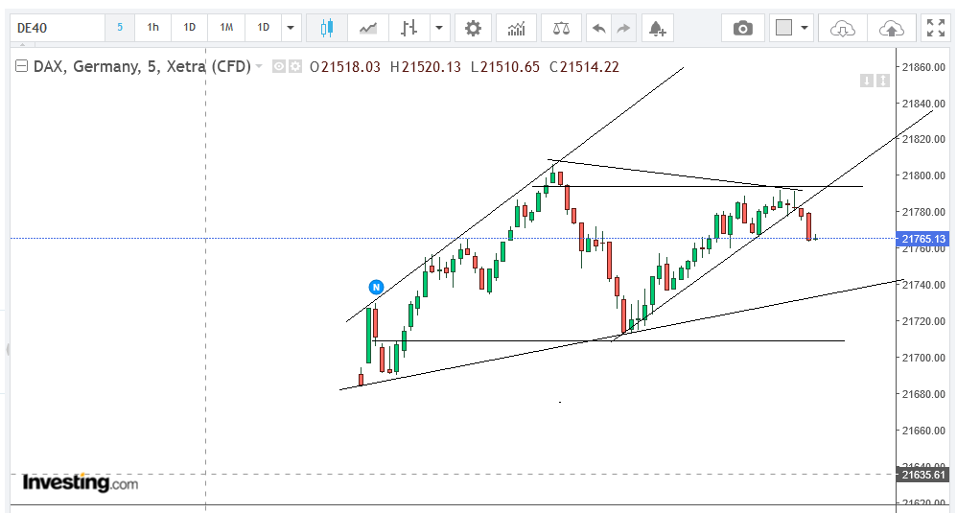Click the 21800.00 price axis label

coord(923,175)
